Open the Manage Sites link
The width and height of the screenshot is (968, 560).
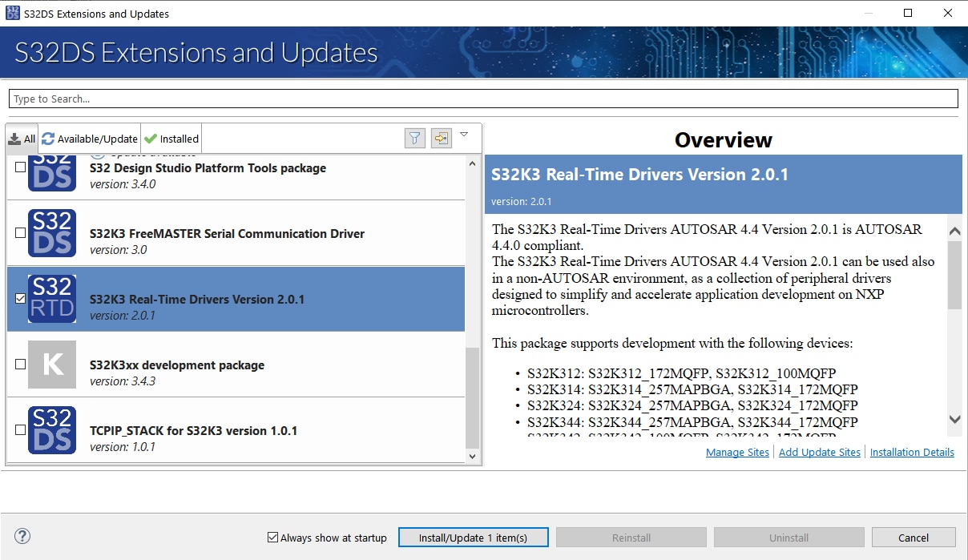click(x=737, y=453)
